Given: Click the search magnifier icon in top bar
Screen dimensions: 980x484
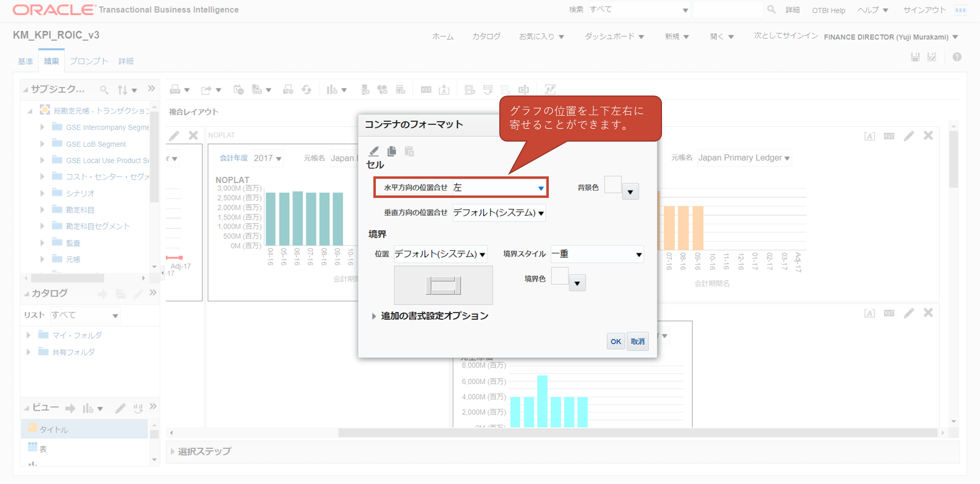Looking at the screenshot, I should coord(771,9).
